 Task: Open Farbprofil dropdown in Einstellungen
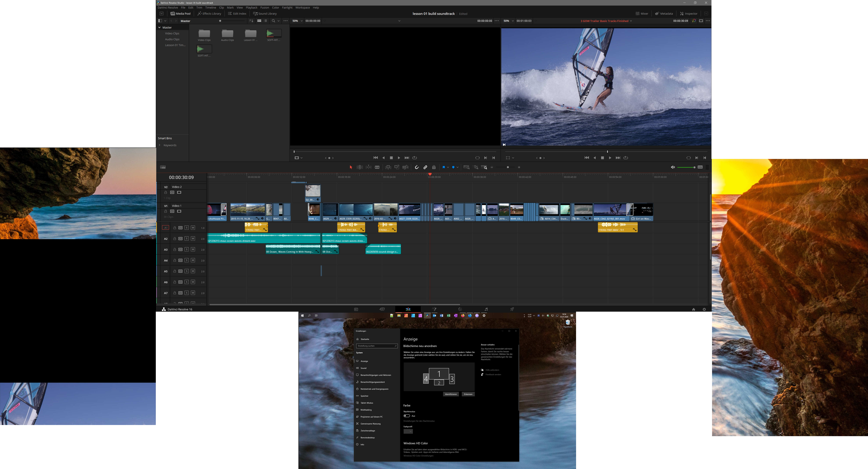point(408,432)
